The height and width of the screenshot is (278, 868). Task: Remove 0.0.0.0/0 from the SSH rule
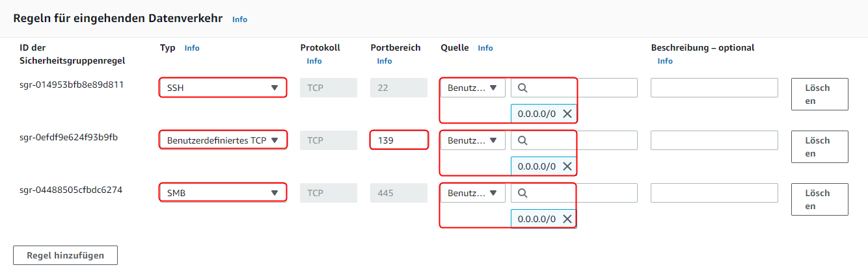(x=567, y=114)
